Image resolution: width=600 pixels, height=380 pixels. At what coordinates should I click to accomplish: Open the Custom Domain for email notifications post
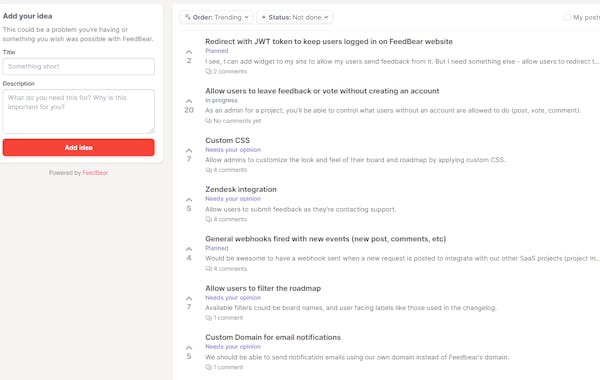click(273, 337)
